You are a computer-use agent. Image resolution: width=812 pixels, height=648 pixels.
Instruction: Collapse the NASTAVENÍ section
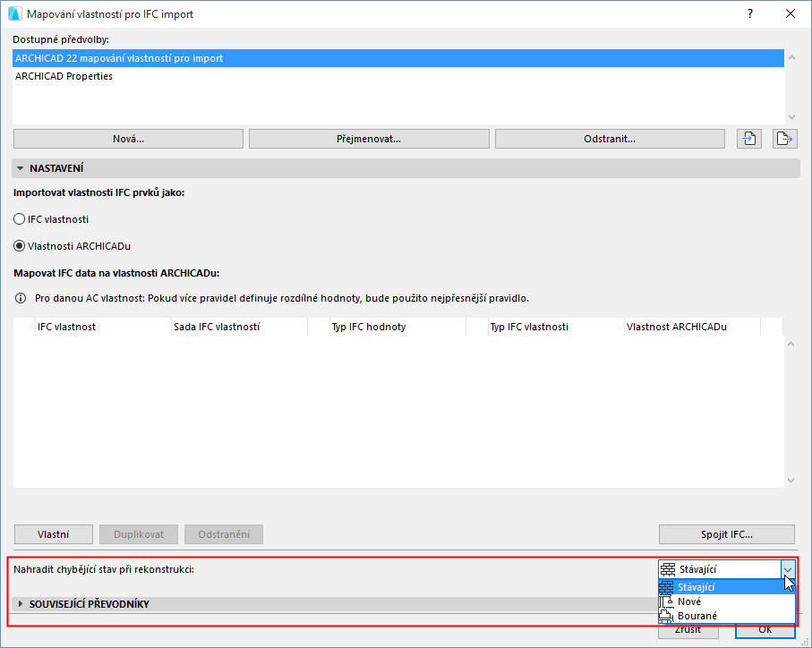click(21, 168)
